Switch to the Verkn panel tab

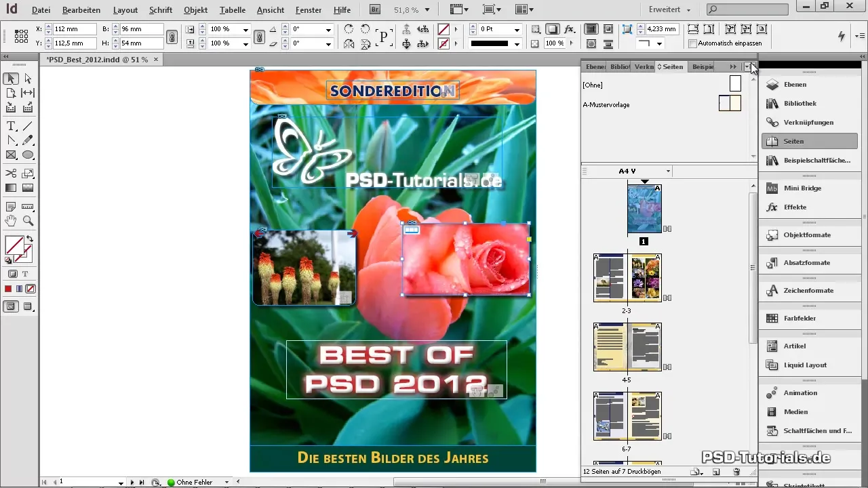[x=643, y=66]
